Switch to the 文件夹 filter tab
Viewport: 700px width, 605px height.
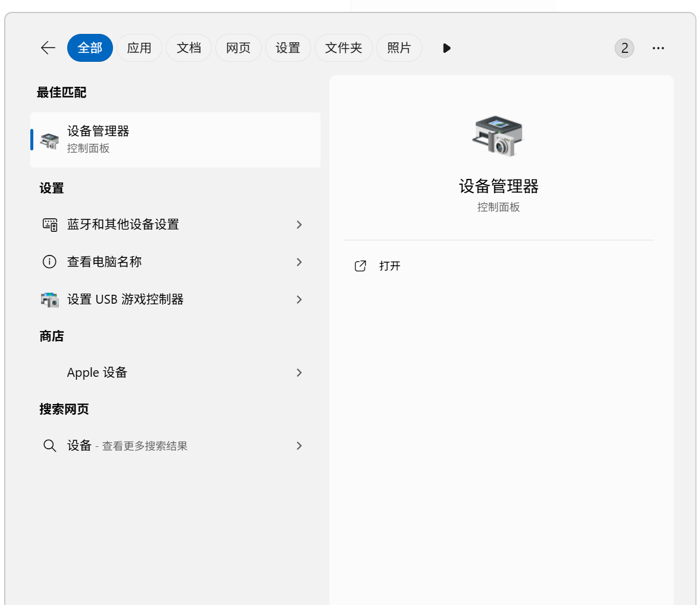pos(343,48)
